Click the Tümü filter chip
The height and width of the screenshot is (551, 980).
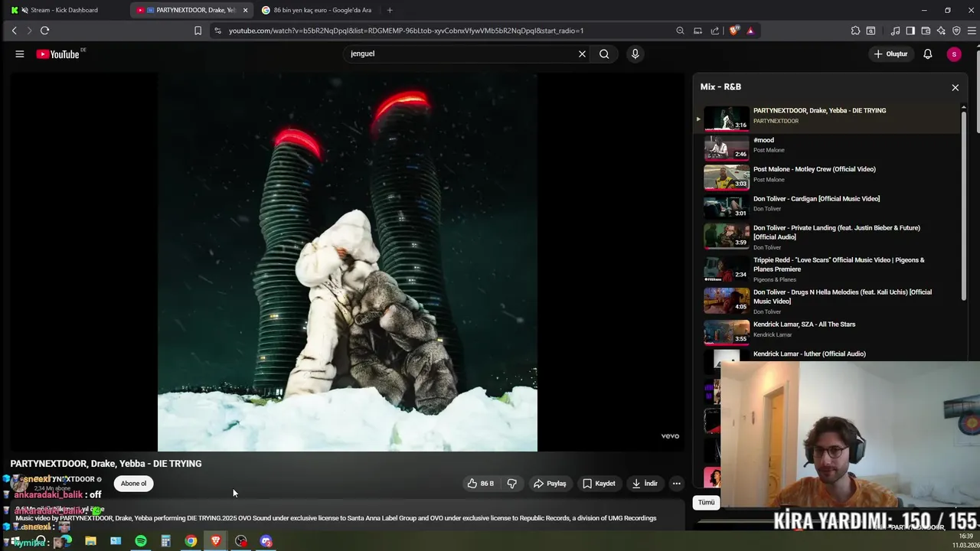click(706, 502)
